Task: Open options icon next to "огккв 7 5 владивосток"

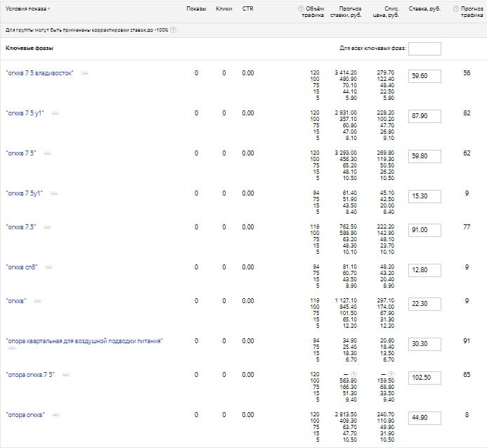Action: [x=85, y=73]
